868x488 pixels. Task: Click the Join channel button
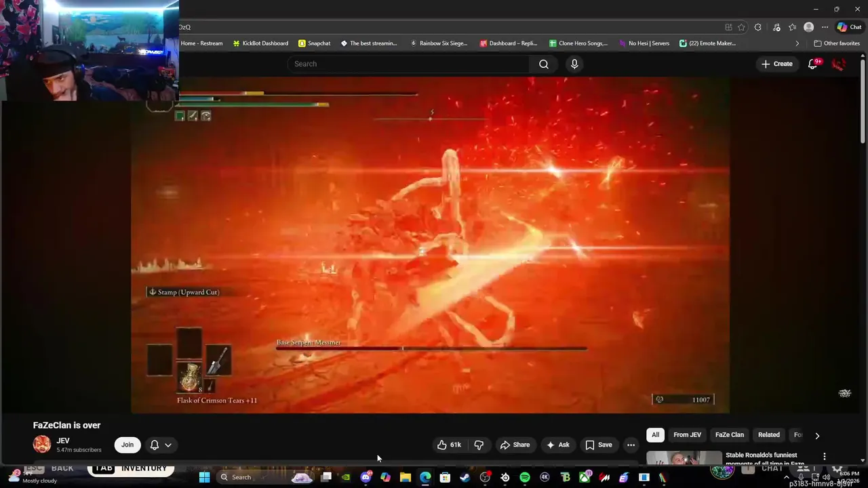pyautogui.click(x=127, y=445)
